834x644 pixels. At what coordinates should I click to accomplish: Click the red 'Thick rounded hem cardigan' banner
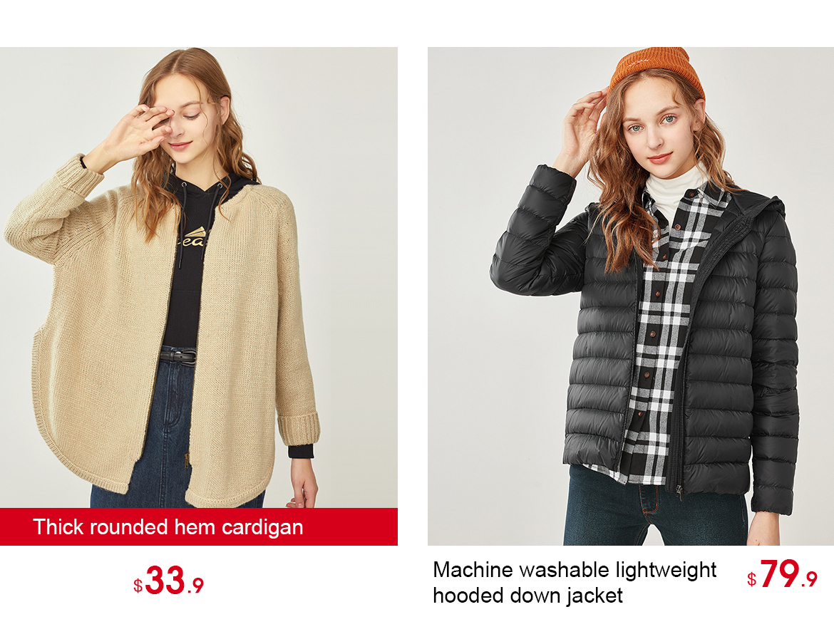click(x=198, y=526)
